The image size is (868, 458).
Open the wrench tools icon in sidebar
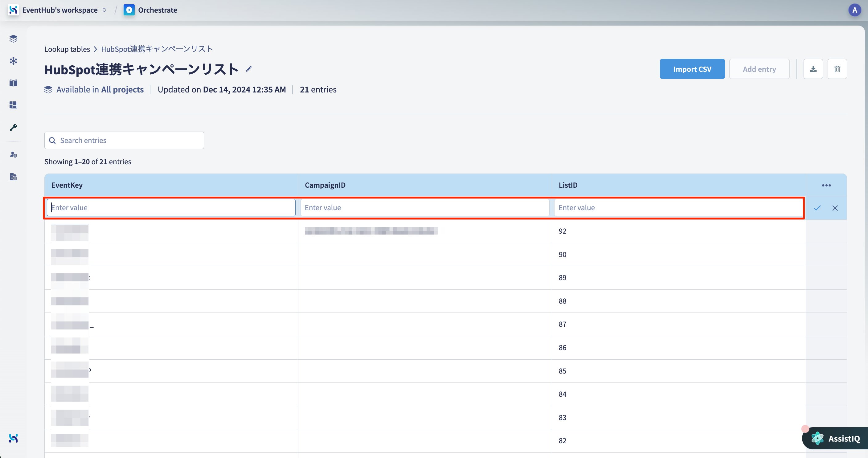click(14, 127)
